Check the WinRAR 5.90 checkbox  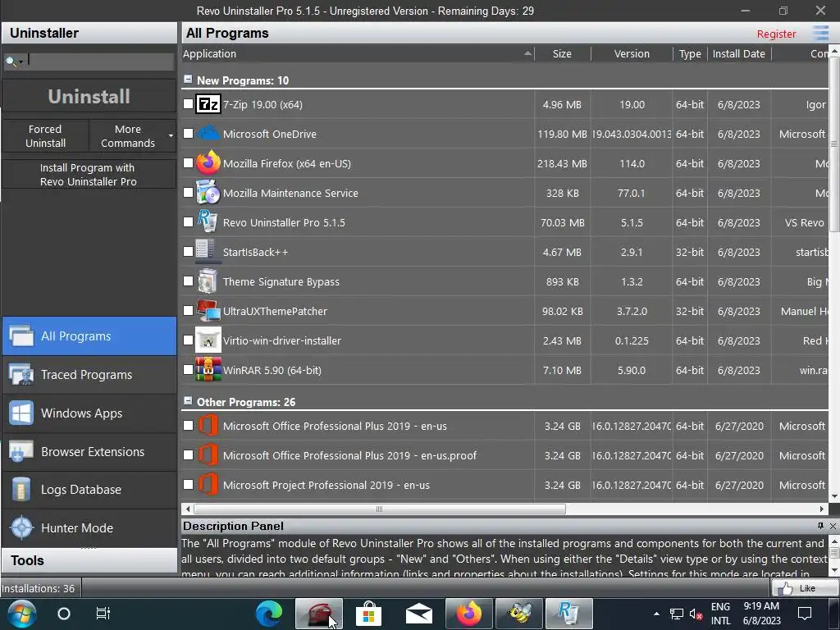(188, 370)
